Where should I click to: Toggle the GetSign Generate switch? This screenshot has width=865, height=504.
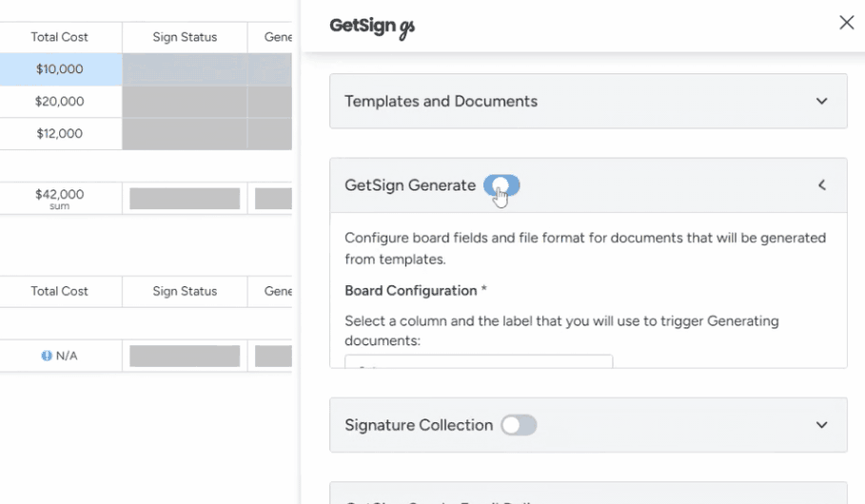click(x=501, y=185)
